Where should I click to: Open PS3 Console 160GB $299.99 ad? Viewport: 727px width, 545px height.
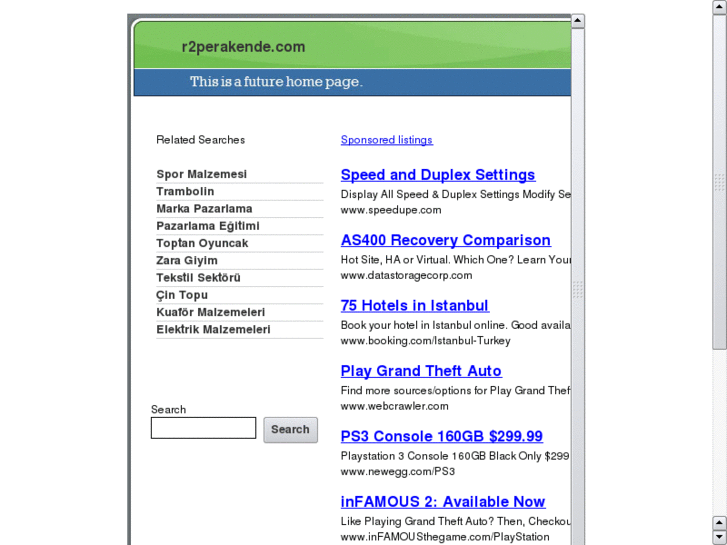tap(441, 436)
